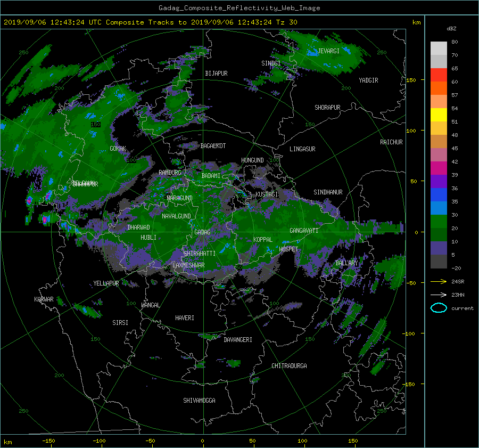Click the NARAGUND city label
This screenshot has height=448, width=479.
click(x=180, y=198)
